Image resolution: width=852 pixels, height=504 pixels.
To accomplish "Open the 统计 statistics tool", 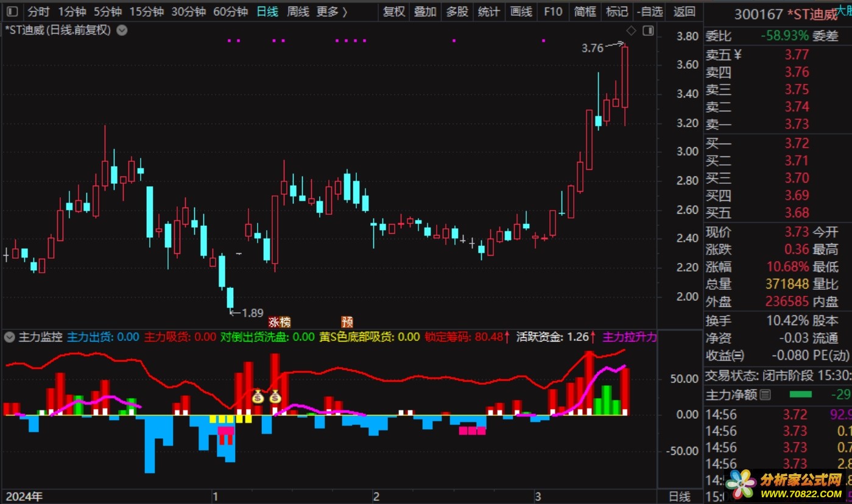I will [x=488, y=12].
